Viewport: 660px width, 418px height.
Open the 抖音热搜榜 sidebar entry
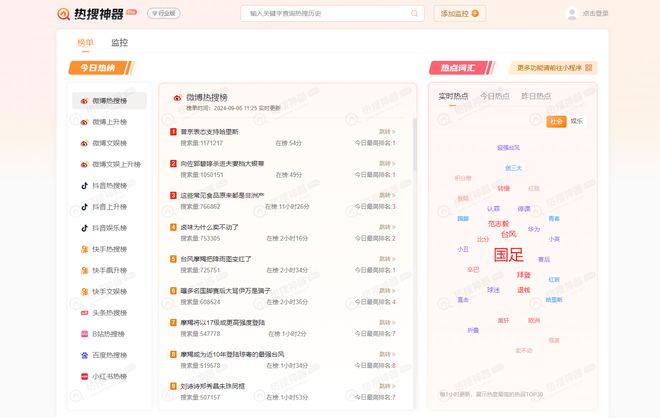click(109, 186)
